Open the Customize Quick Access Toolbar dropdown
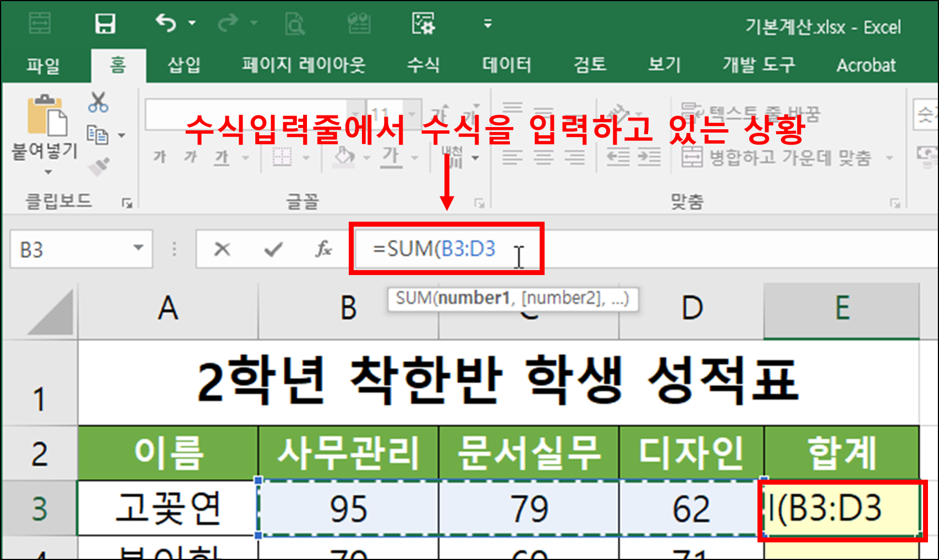Viewport: 939px width, 560px height. pos(487,24)
